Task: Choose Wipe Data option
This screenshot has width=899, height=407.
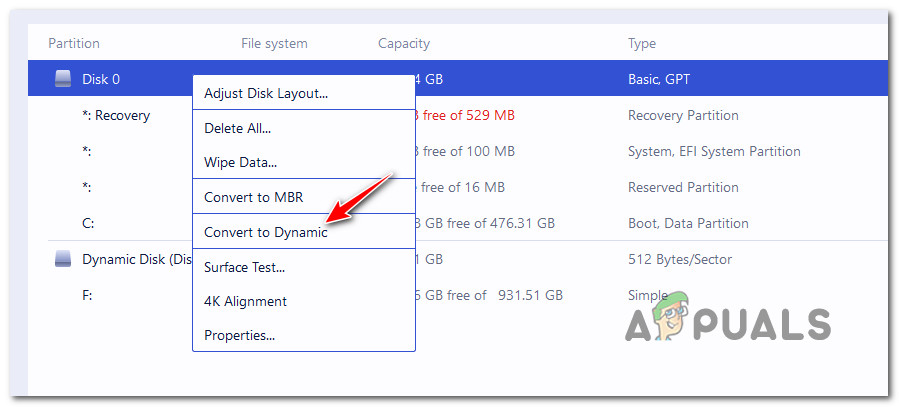Action: click(240, 162)
